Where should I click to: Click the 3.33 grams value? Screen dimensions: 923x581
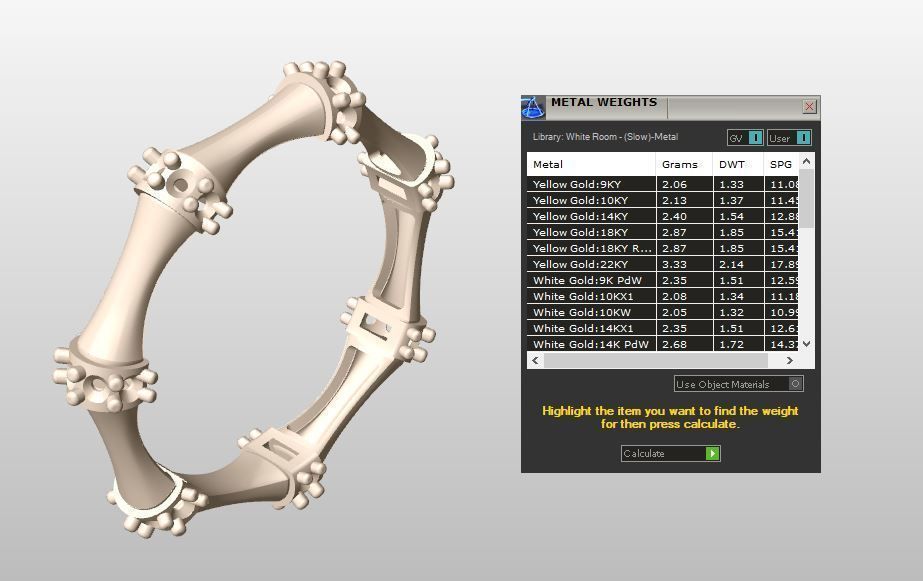(674, 264)
